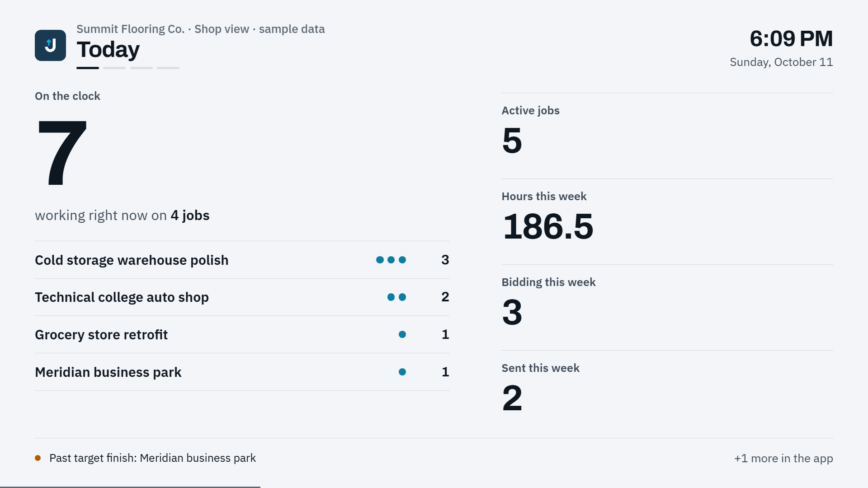868x488 pixels.
Task: Click the worker dot for Grocery store retrofit
Action: tap(402, 334)
